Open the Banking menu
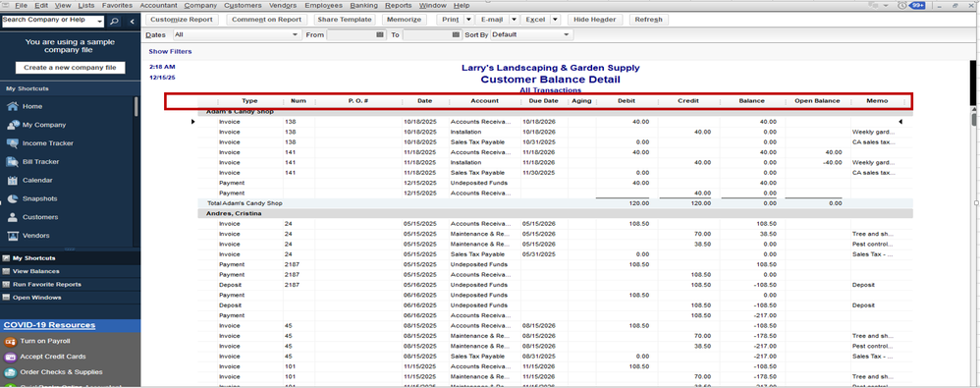The image size is (980, 388). (363, 5)
